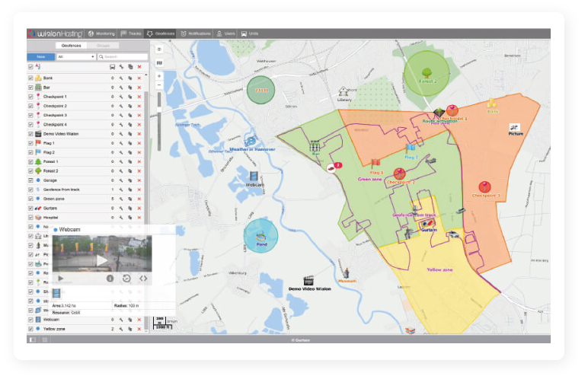The image size is (588, 376).
Task: Zoom in on the map
Action: coord(159,76)
